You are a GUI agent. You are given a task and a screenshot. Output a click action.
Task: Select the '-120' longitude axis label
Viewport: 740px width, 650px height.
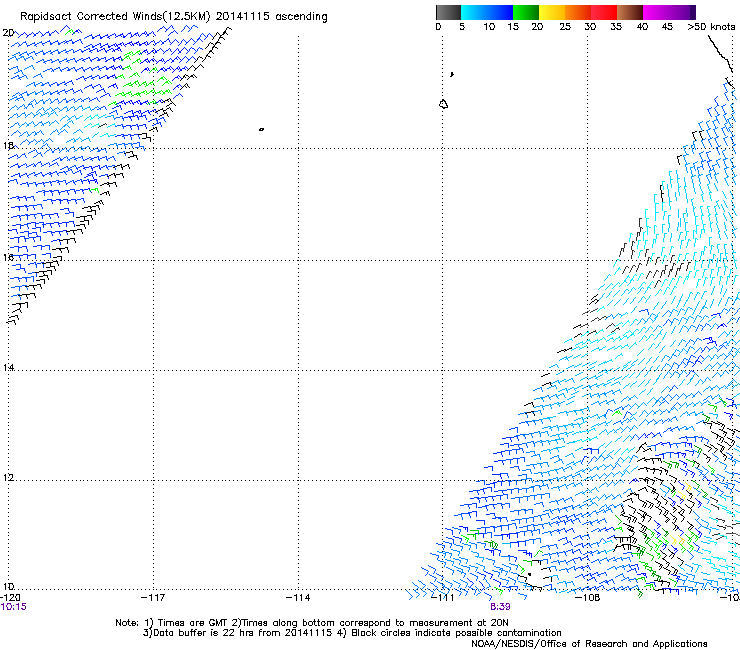(x=10, y=598)
